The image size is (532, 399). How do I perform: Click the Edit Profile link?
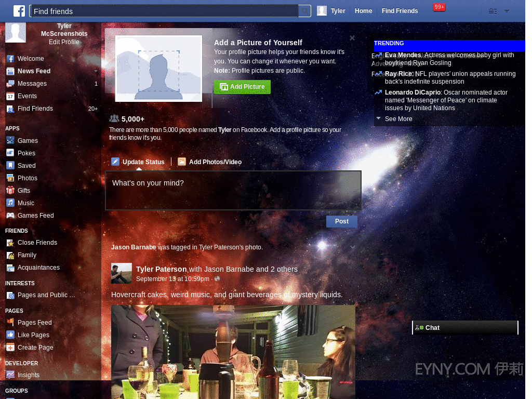(x=64, y=42)
